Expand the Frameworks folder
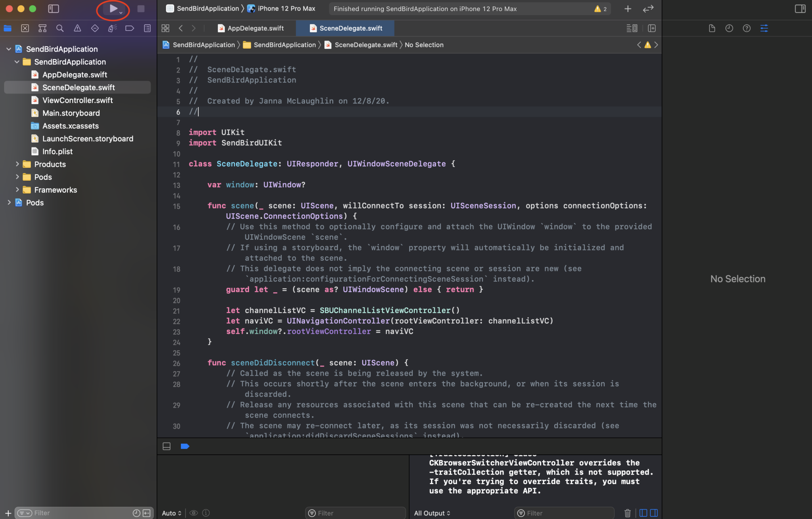The image size is (812, 519). click(x=17, y=190)
